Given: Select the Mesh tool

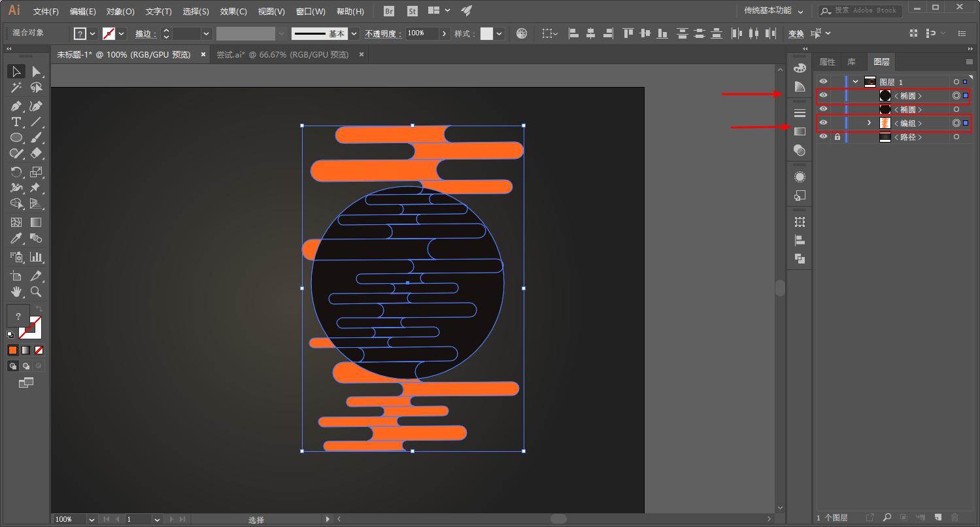Looking at the screenshot, I should [16, 222].
